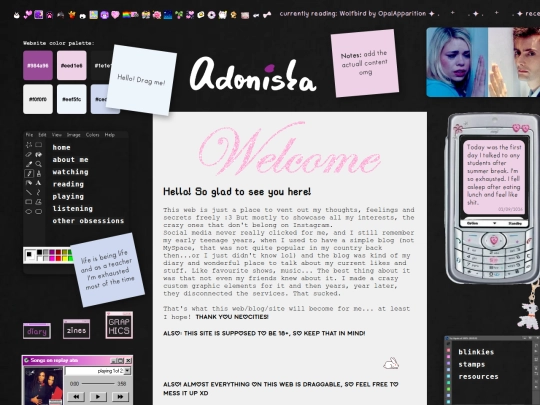
Task: Pick the purple #984a96 palette swatch
Action: pyautogui.click(x=38, y=65)
